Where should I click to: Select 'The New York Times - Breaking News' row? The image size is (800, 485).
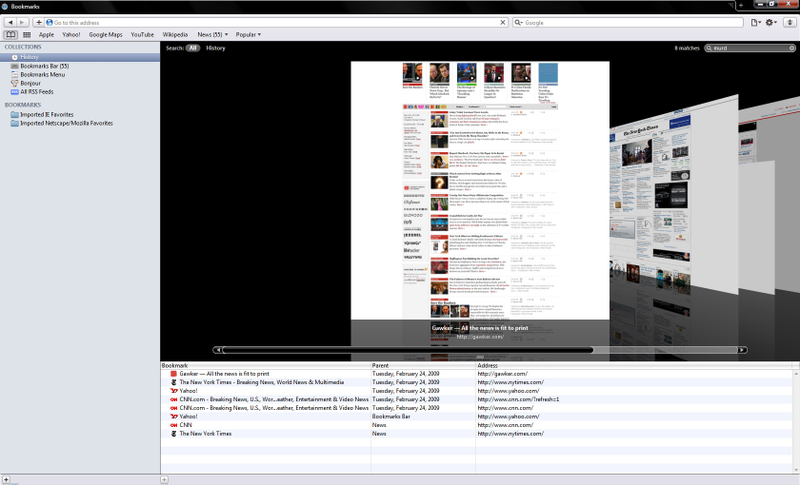coord(477,382)
